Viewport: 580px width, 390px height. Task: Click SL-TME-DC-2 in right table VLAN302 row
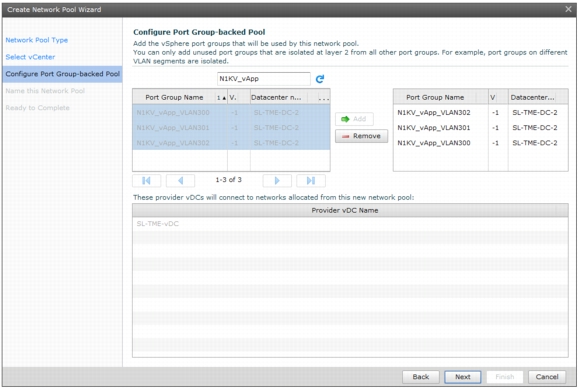click(x=535, y=112)
